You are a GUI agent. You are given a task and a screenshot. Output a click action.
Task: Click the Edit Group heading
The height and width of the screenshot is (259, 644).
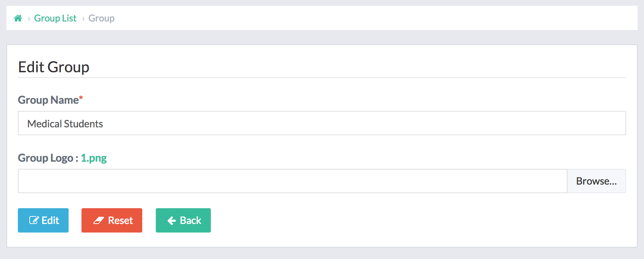click(54, 67)
